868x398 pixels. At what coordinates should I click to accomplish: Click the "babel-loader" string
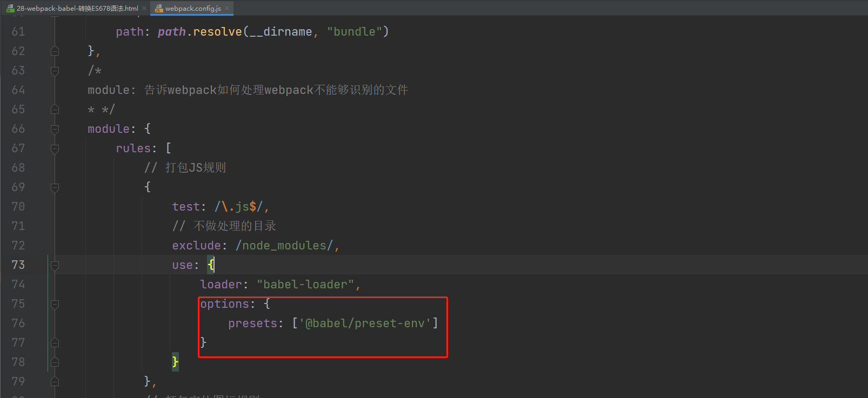[305, 285]
